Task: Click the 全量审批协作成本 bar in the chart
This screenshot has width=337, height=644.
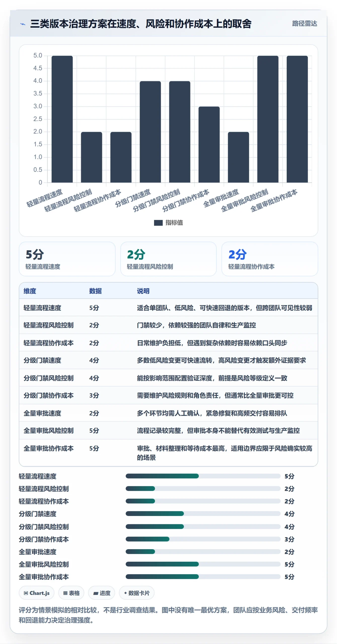Action: [x=297, y=119]
